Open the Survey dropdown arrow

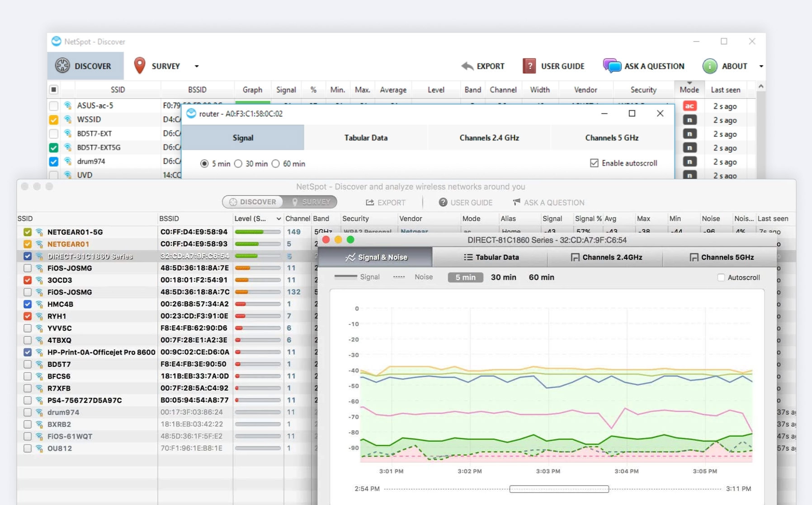tap(197, 66)
